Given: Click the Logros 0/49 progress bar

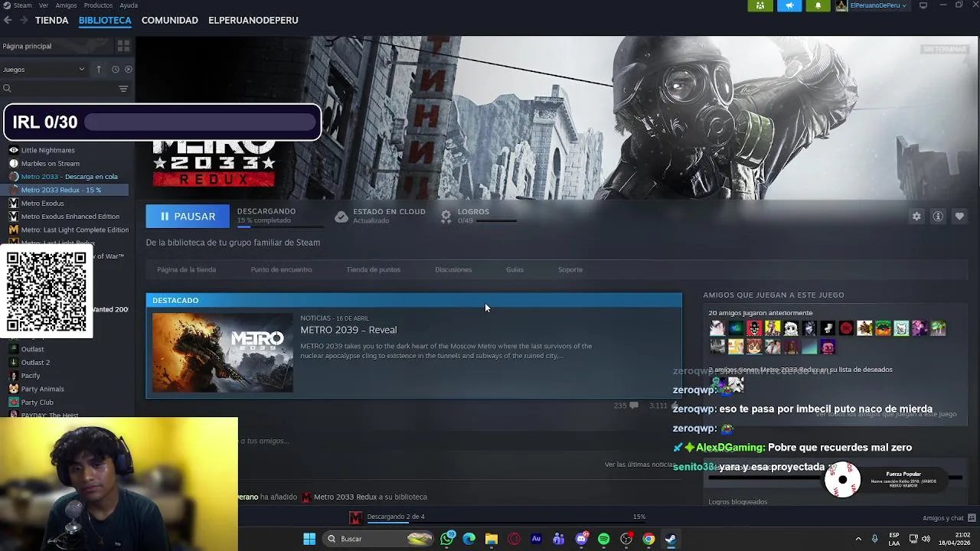Looking at the screenshot, I should coord(498,221).
